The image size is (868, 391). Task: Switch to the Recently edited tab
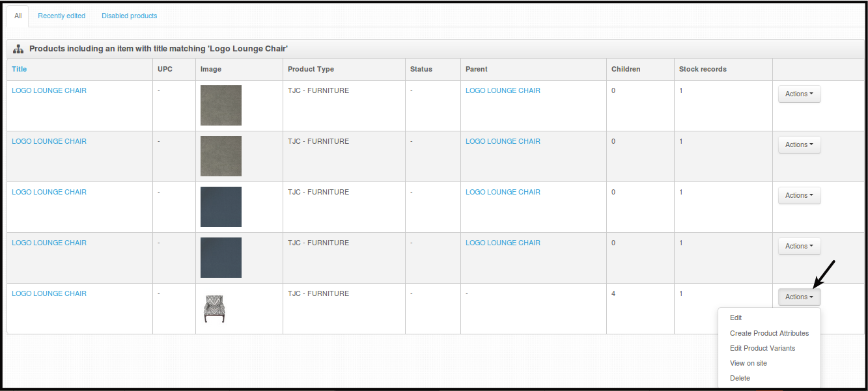pos(61,16)
